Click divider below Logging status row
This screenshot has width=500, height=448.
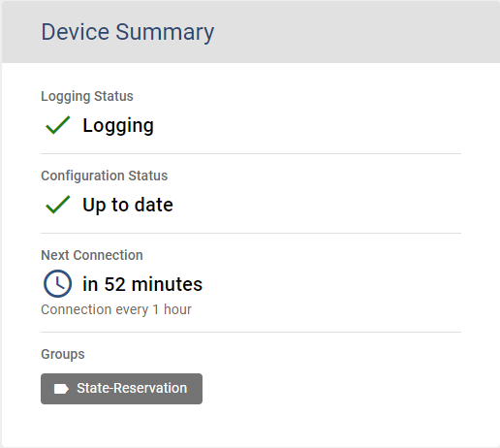tap(251, 154)
